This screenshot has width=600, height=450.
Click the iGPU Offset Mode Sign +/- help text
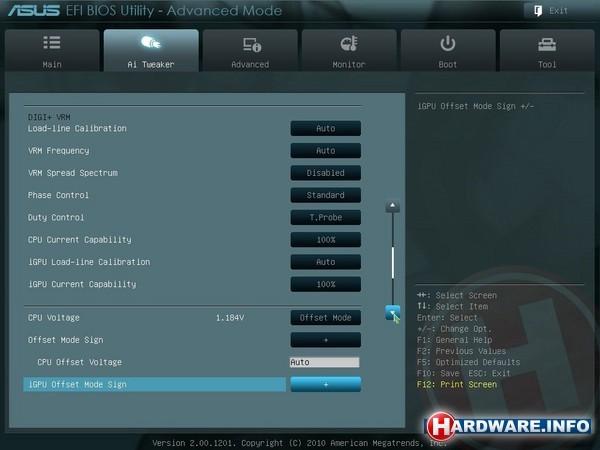[476, 106]
